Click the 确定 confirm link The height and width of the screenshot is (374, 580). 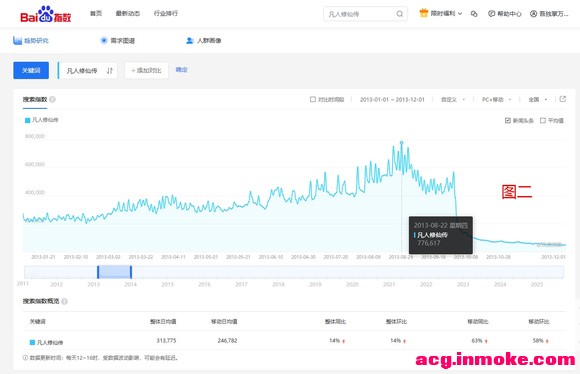181,70
